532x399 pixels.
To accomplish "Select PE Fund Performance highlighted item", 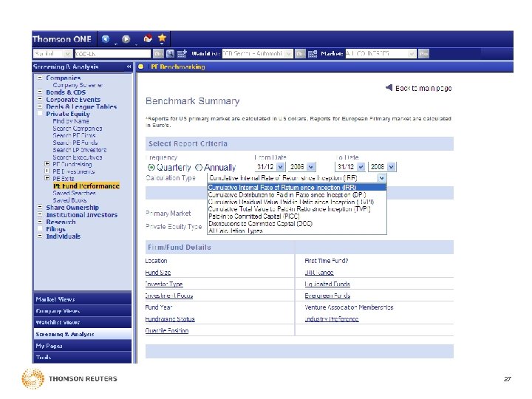I will pyautogui.click(x=86, y=186).
